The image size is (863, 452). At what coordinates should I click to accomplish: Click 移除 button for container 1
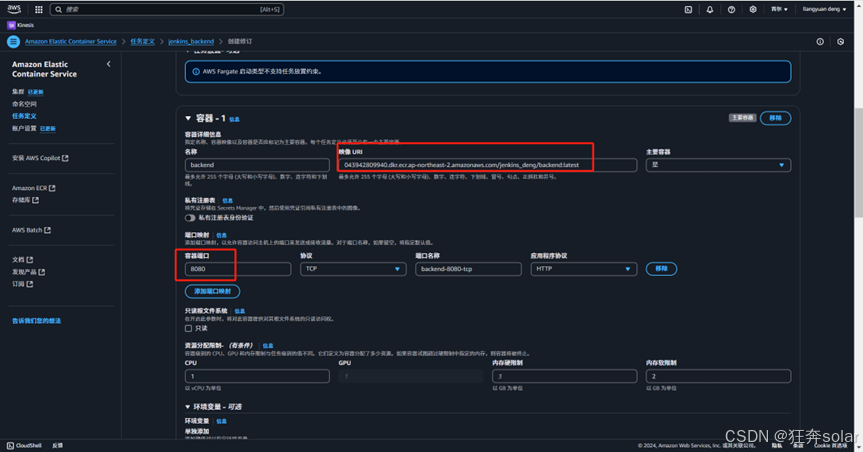coord(775,118)
